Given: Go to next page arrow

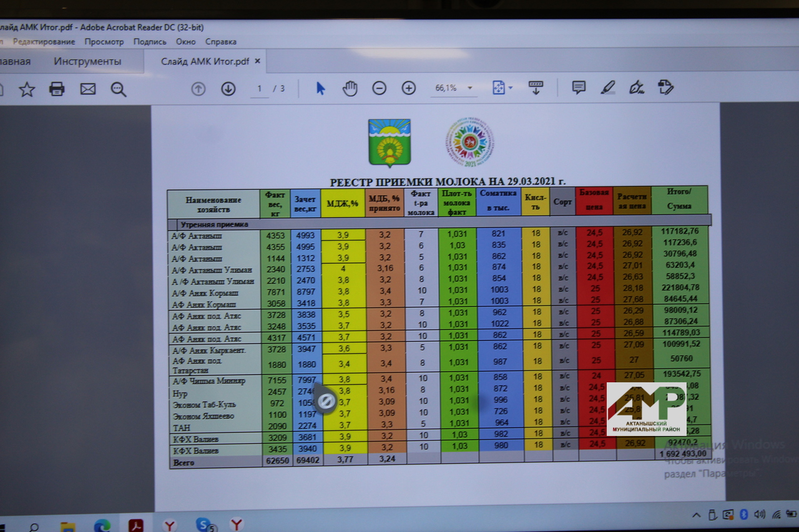Looking at the screenshot, I should tap(228, 89).
